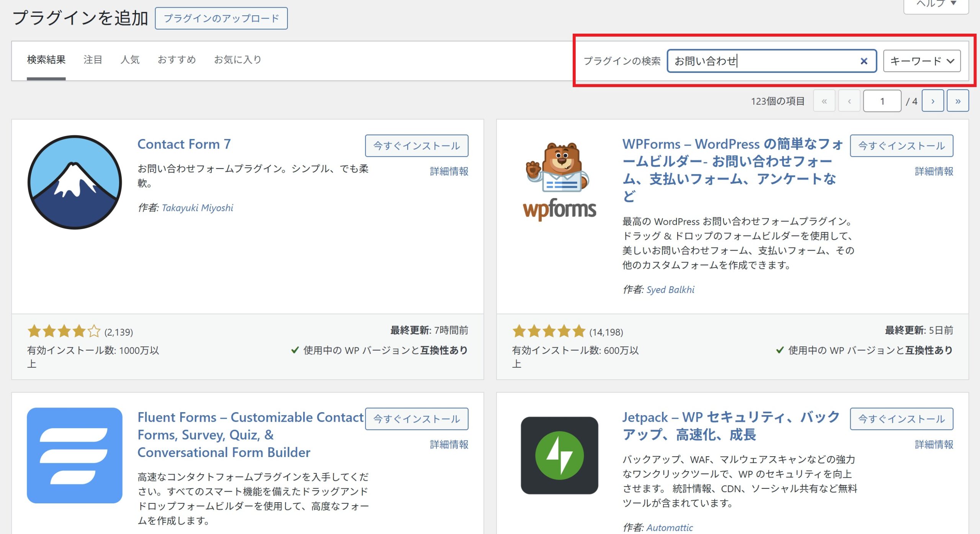This screenshot has width=980, height=534.
Task: Open the お気に入り tab
Action: point(237,60)
